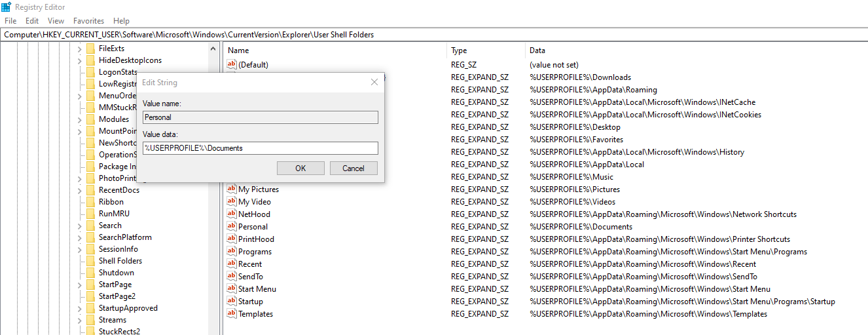Click the Personal value string icon

pyautogui.click(x=231, y=227)
